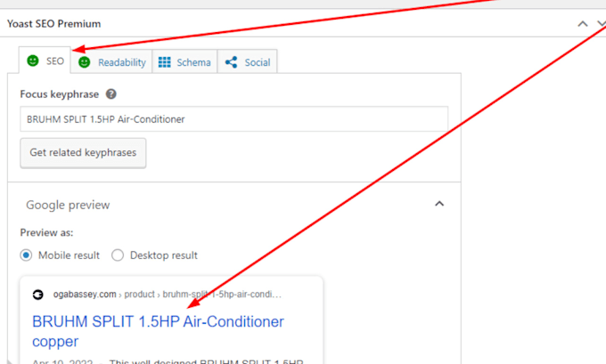Move Yoast SEO Premium panel up
This screenshot has height=364, width=606.
583,24
